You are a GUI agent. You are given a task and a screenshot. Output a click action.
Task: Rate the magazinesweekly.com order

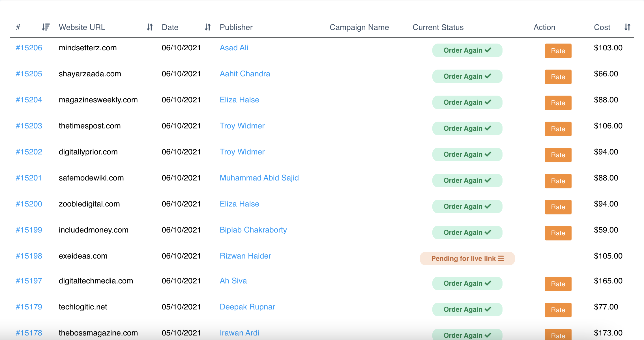click(x=558, y=103)
